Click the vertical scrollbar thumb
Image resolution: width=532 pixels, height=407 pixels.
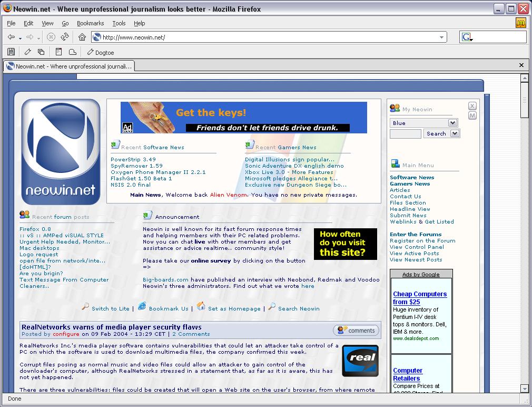525,100
